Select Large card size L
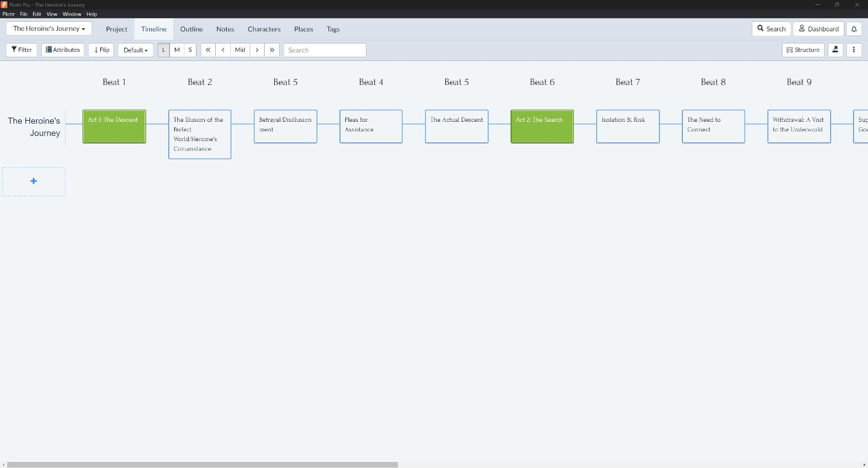This screenshot has height=468, width=868. pyautogui.click(x=164, y=50)
